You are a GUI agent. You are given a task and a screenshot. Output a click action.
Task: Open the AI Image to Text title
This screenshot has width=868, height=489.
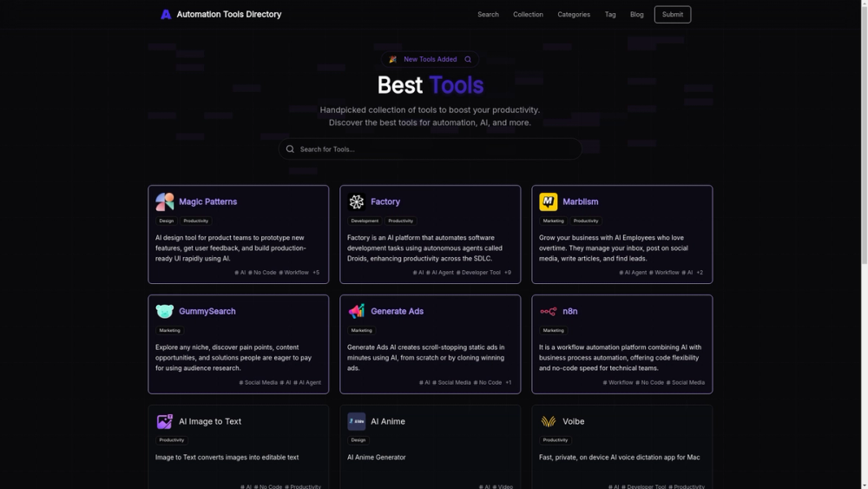pyautogui.click(x=210, y=421)
